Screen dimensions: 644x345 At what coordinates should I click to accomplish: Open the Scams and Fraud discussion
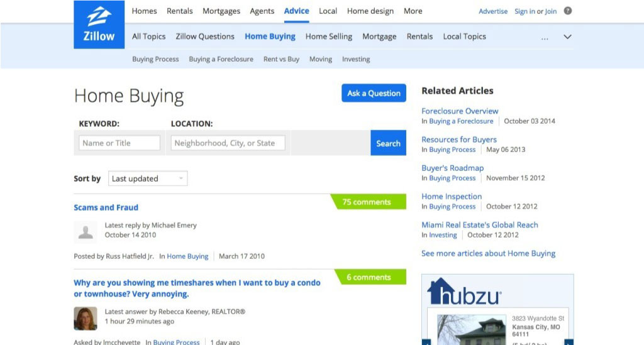[x=106, y=207]
